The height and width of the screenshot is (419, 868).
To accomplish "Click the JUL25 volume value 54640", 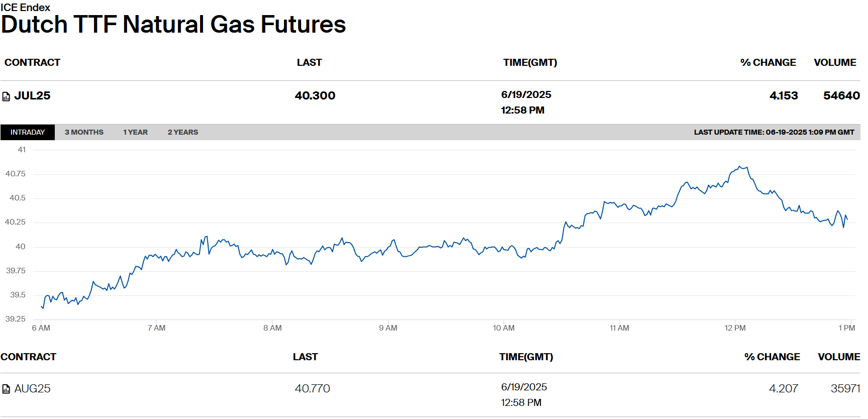I will 841,95.
